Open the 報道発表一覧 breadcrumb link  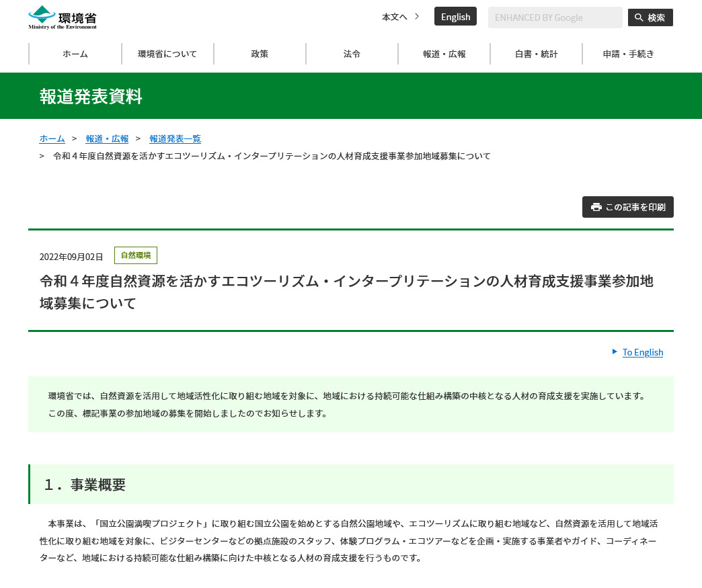coord(175,138)
